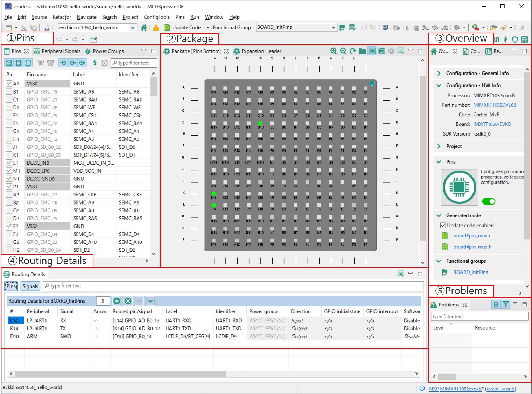Check the B1 GPIO_EMC_15 pin checkbox

point(9,91)
